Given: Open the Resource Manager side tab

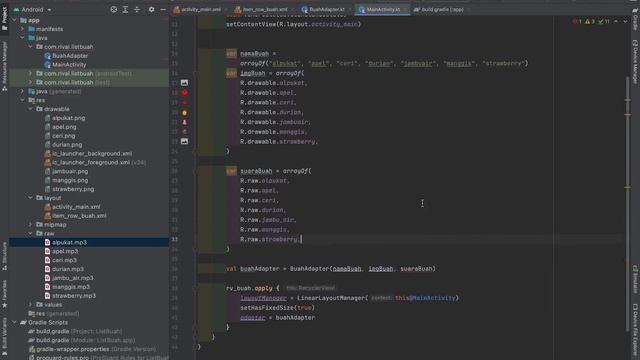Looking at the screenshot, I should pyautogui.click(x=4, y=65).
